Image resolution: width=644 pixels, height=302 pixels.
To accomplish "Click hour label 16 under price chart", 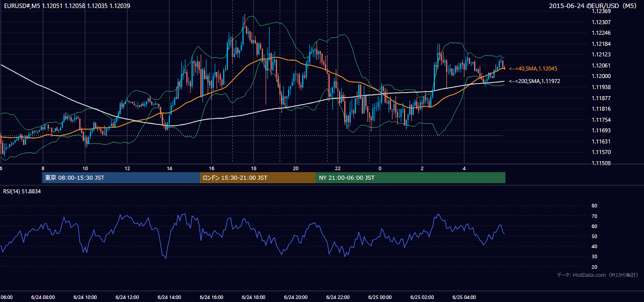I will coord(212,168).
